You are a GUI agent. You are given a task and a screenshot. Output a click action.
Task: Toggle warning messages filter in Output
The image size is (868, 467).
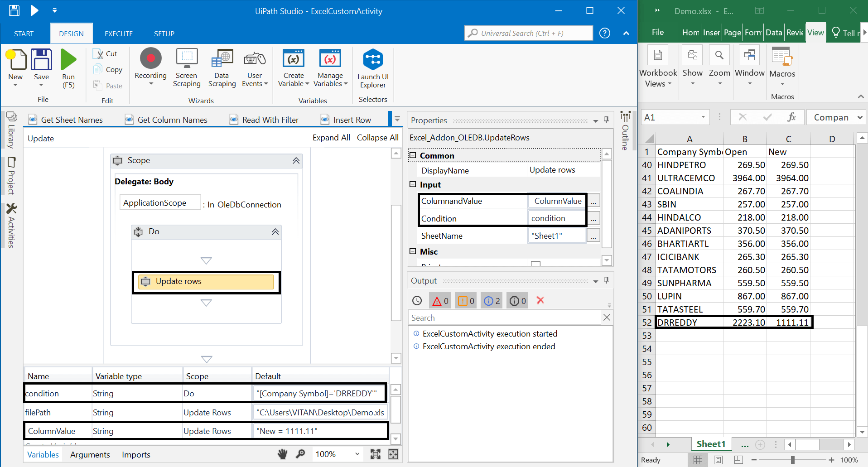point(466,301)
